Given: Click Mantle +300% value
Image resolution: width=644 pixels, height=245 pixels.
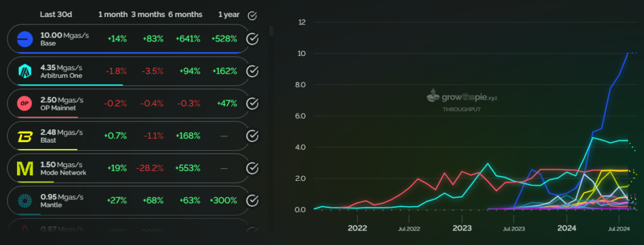Looking at the screenshot, I should [223, 200].
